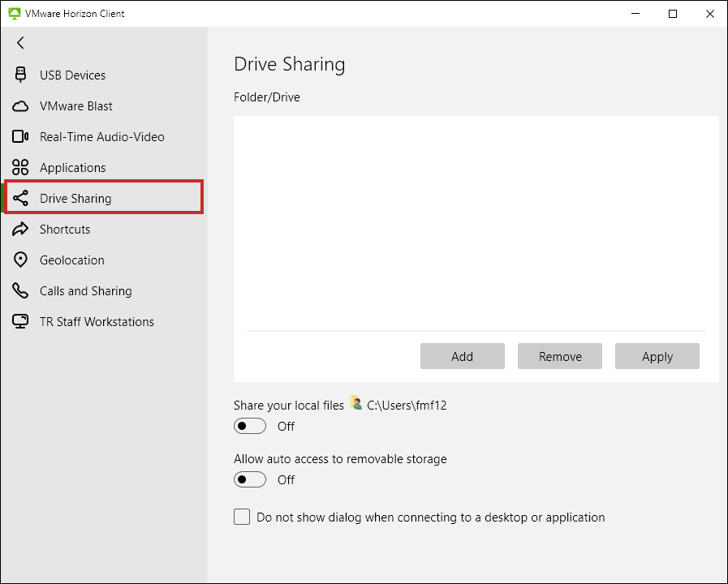Click the USB Devices plug icon

click(20, 75)
